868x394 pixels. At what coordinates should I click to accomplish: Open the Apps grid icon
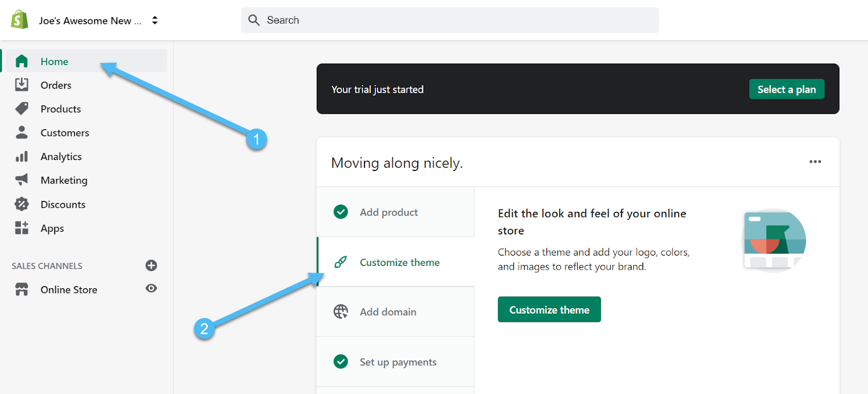[22, 228]
